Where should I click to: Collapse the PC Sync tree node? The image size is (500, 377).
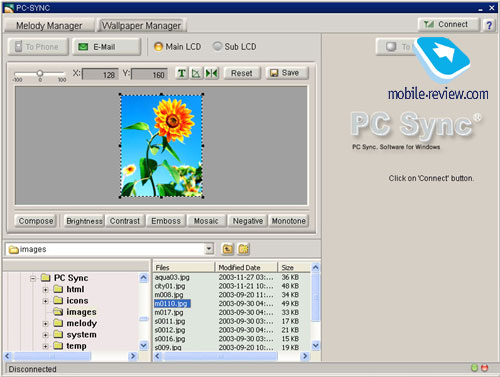click(x=33, y=278)
